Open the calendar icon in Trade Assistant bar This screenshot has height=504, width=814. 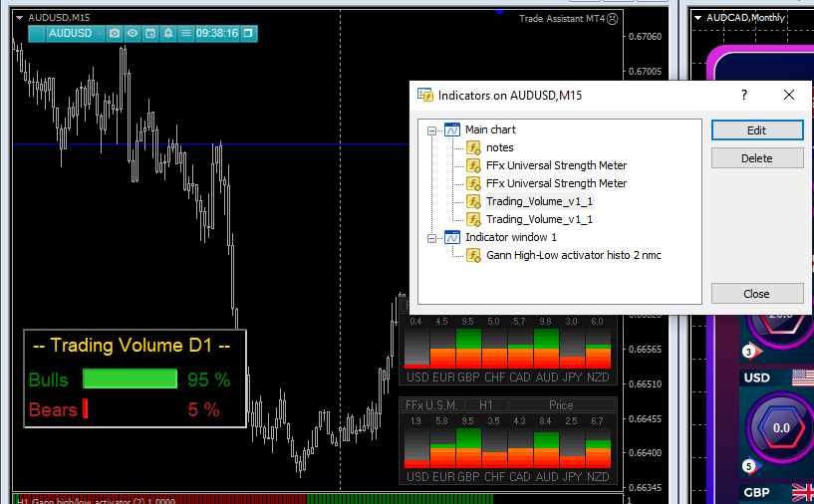click(150, 33)
